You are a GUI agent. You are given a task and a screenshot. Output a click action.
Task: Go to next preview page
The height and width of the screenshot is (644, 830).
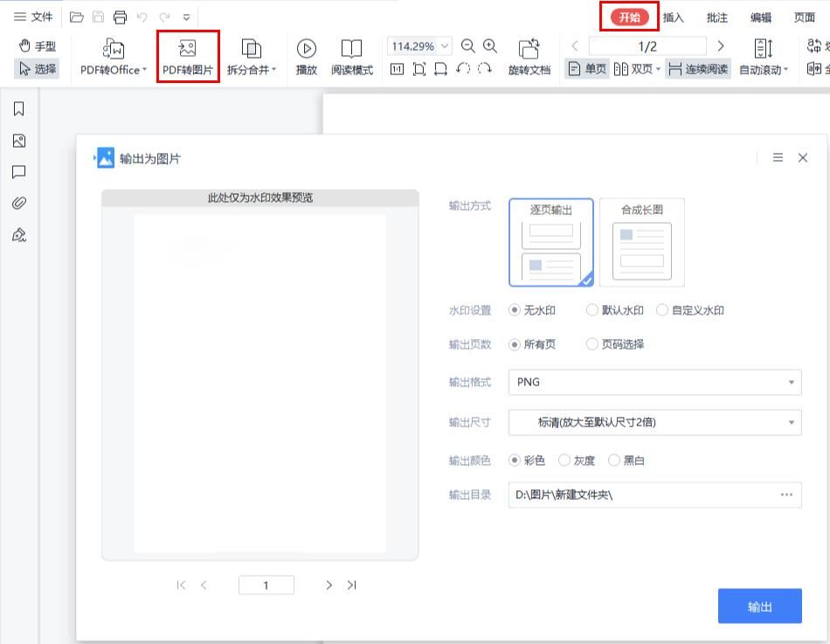[329, 585]
